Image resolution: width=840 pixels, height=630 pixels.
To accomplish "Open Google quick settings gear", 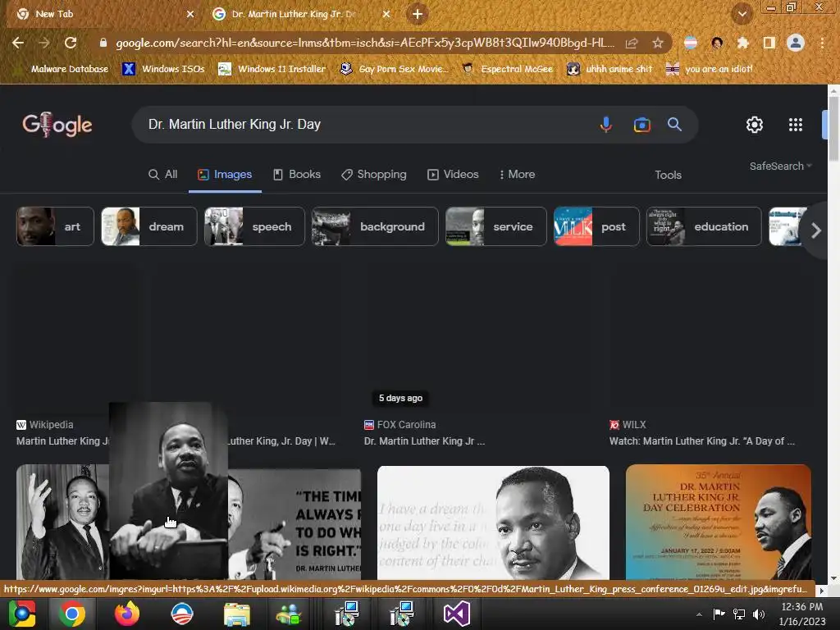I will (x=755, y=125).
